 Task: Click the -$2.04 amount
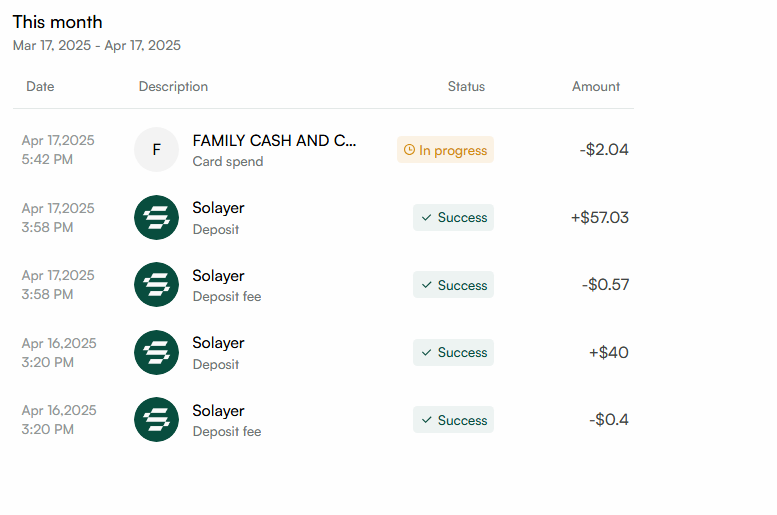coord(604,150)
